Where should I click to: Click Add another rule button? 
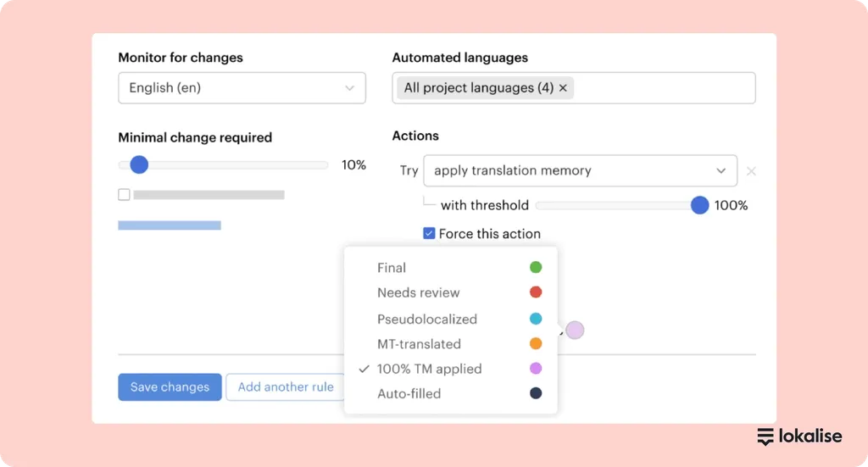tap(286, 387)
